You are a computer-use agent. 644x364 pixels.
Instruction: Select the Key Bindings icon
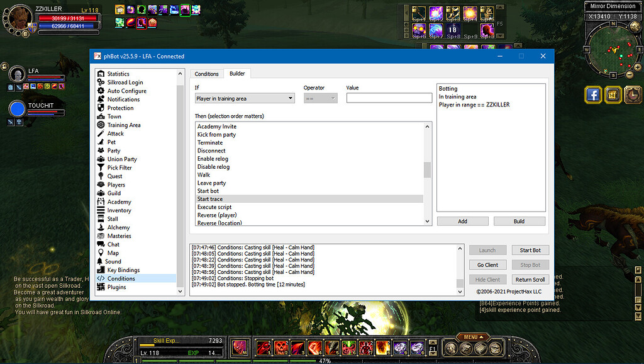point(101,270)
